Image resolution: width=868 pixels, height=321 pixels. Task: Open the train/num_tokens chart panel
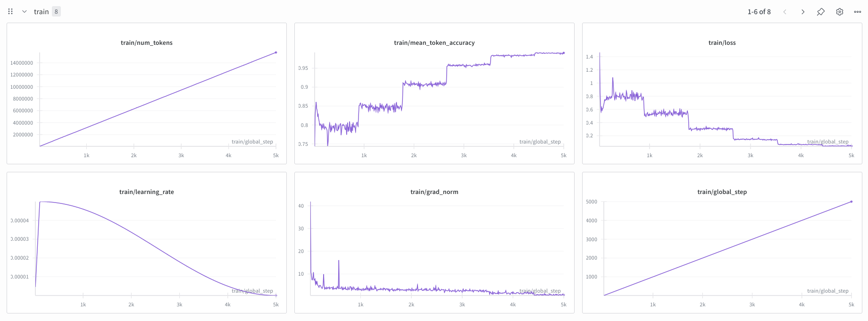pyautogui.click(x=146, y=94)
